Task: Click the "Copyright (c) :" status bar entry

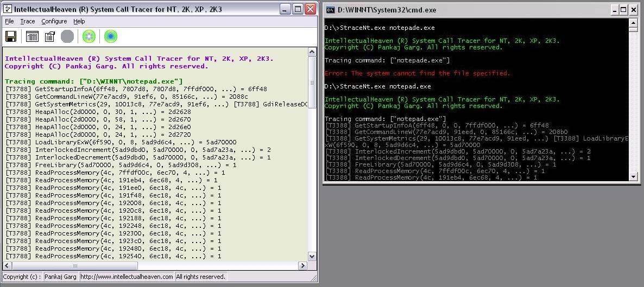Action: [x=22, y=277]
